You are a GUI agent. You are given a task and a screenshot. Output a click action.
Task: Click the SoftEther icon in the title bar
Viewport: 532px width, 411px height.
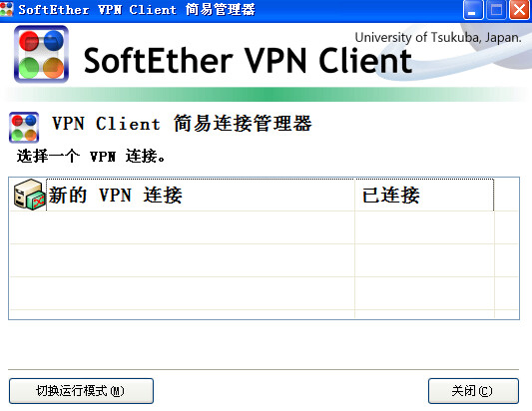(x=6, y=10)
